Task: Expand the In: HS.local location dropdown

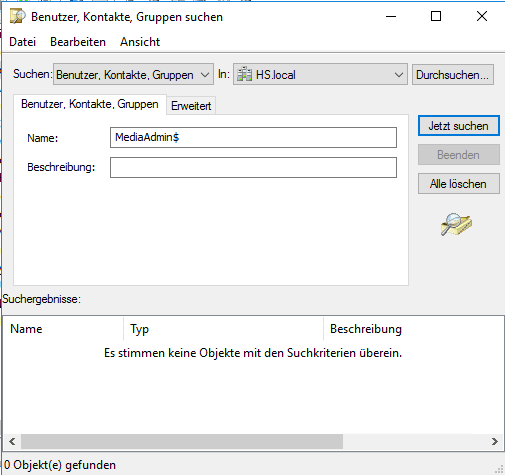Action: 320,74
